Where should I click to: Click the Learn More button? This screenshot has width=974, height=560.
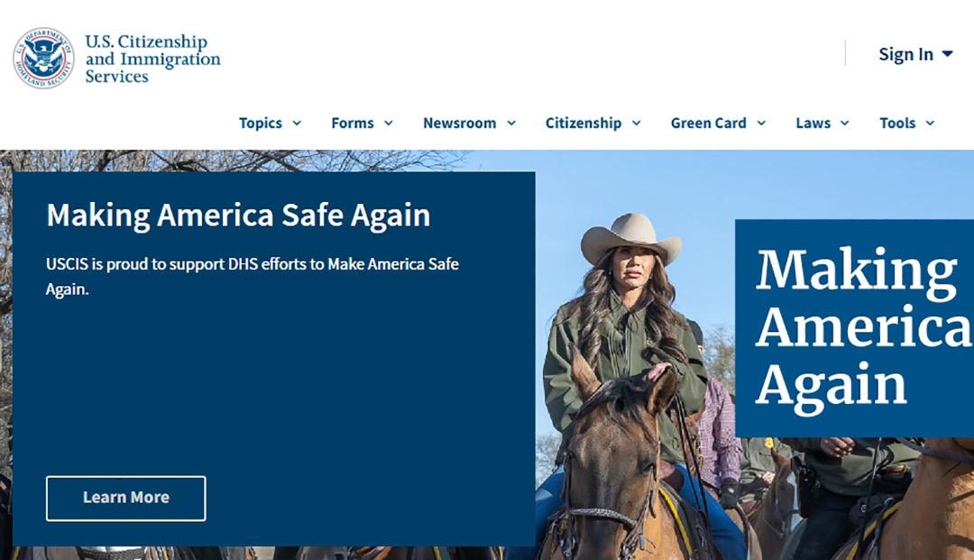(126, 498)
